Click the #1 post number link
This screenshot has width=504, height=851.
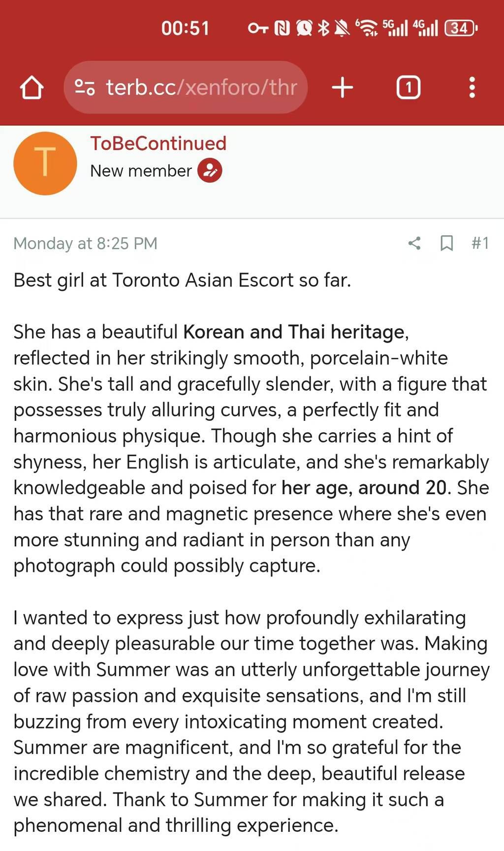click(x=480, y=243)
